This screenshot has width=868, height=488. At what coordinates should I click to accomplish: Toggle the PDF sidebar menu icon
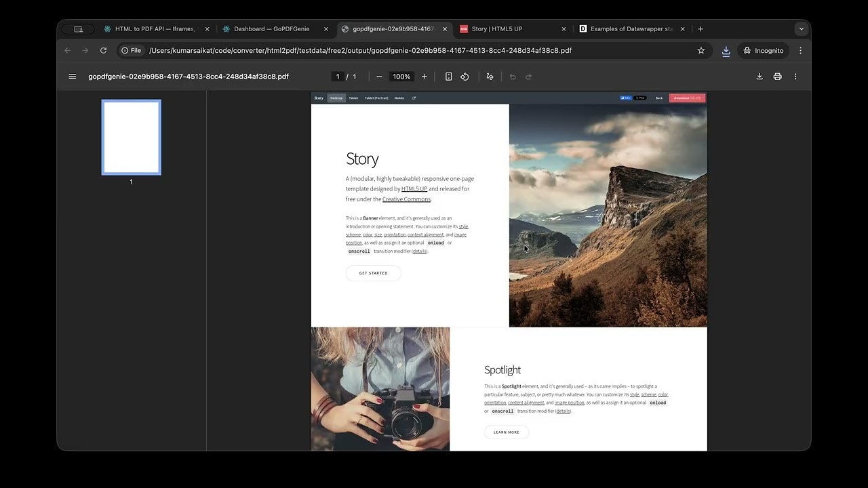(x=73, y=77)
